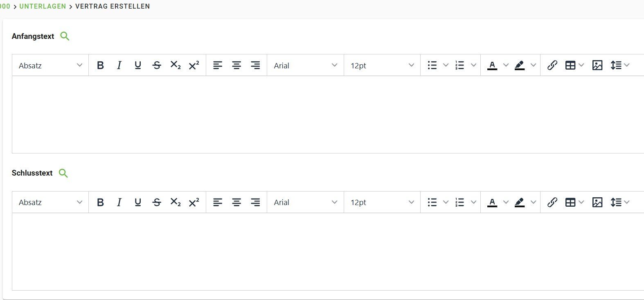Navigate to the UNTERLAGEN breadcrumb link
Viewport: 644px width, 300px height.
pos(43,7)
